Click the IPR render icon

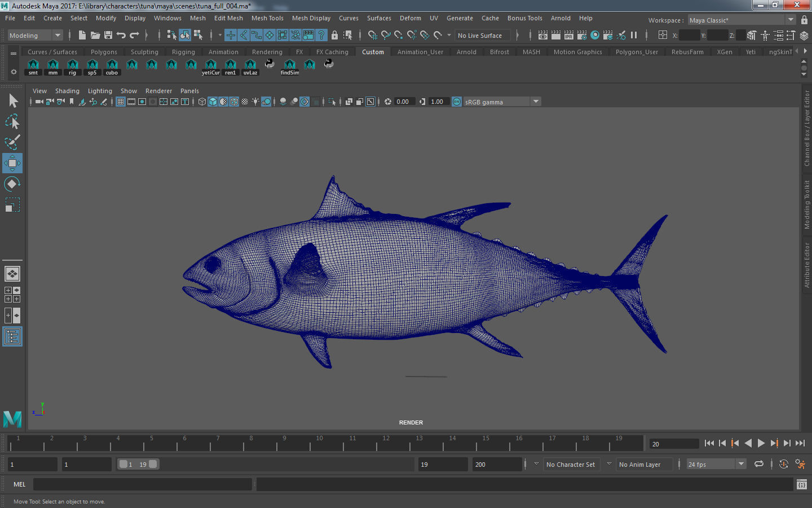click(x=568, y=35)
